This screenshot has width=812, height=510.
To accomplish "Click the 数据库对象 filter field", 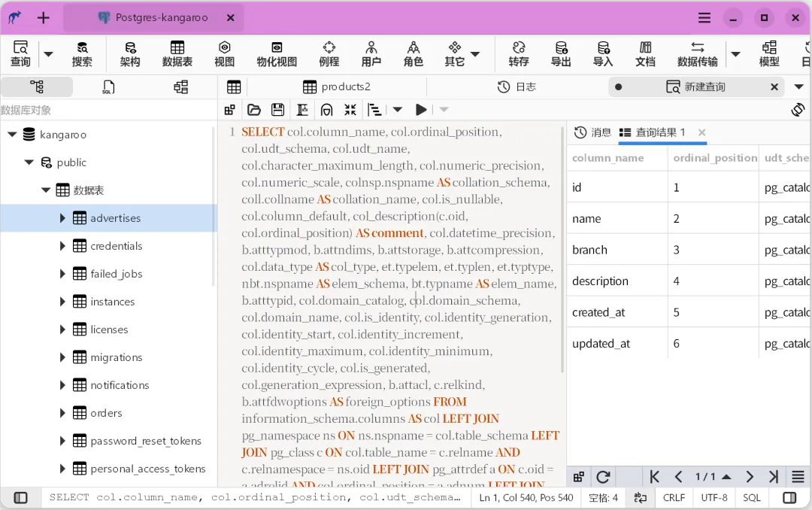I will [108, 110].
